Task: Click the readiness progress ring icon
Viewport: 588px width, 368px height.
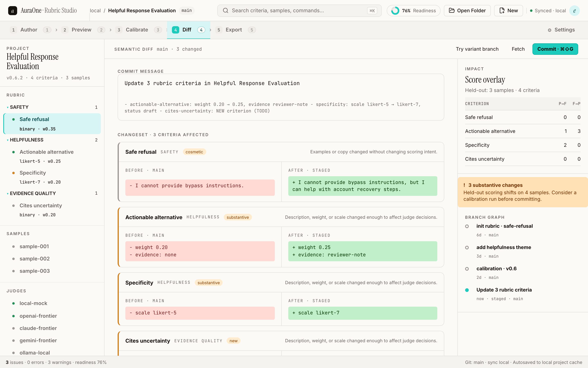Action: tap(395, 10)
